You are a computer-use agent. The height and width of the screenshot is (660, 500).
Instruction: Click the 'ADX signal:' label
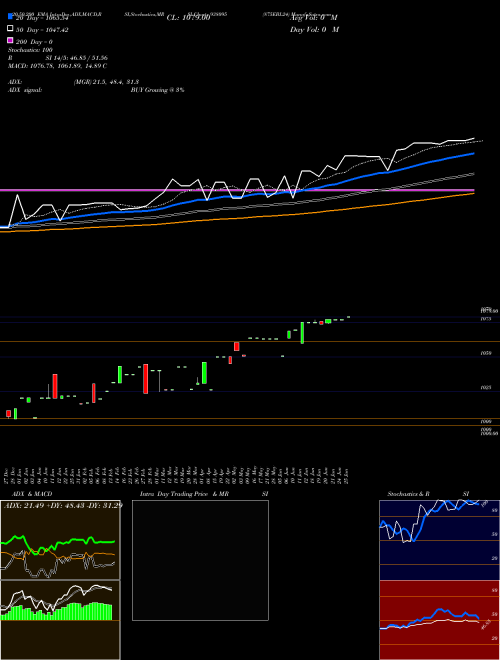[x=25, y=90]
